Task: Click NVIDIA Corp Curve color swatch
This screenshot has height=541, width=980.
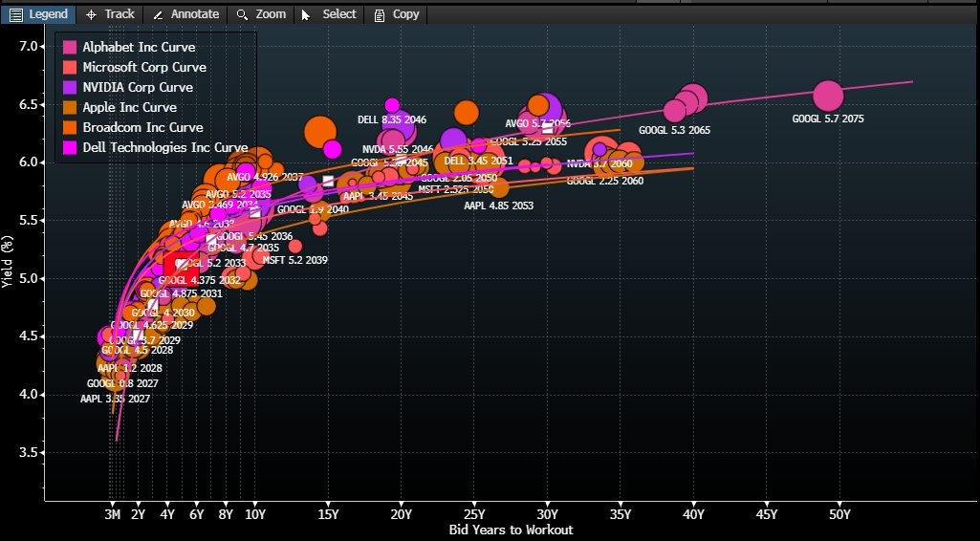Action: click(70, 87)
